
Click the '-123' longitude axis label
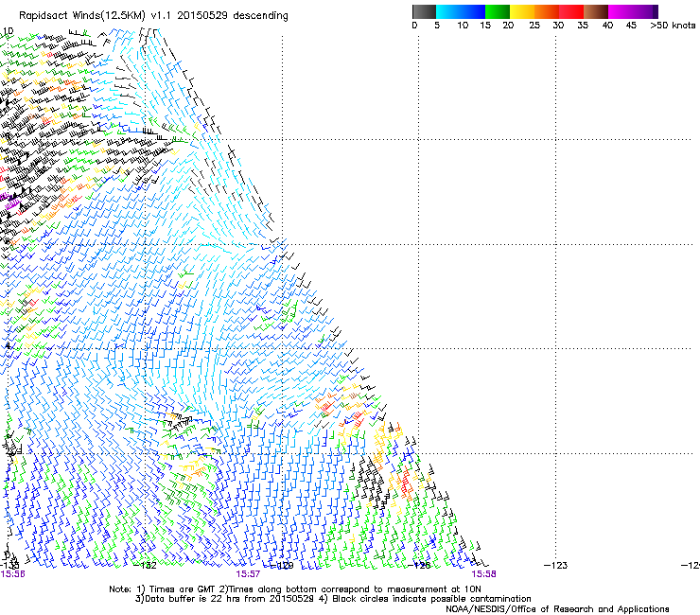(556, 566)
